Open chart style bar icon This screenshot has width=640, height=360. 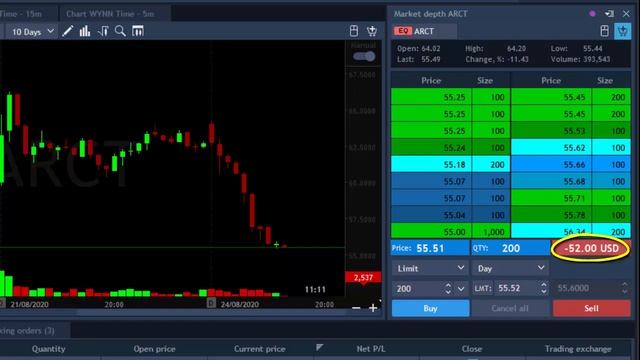tap(85, 31)
